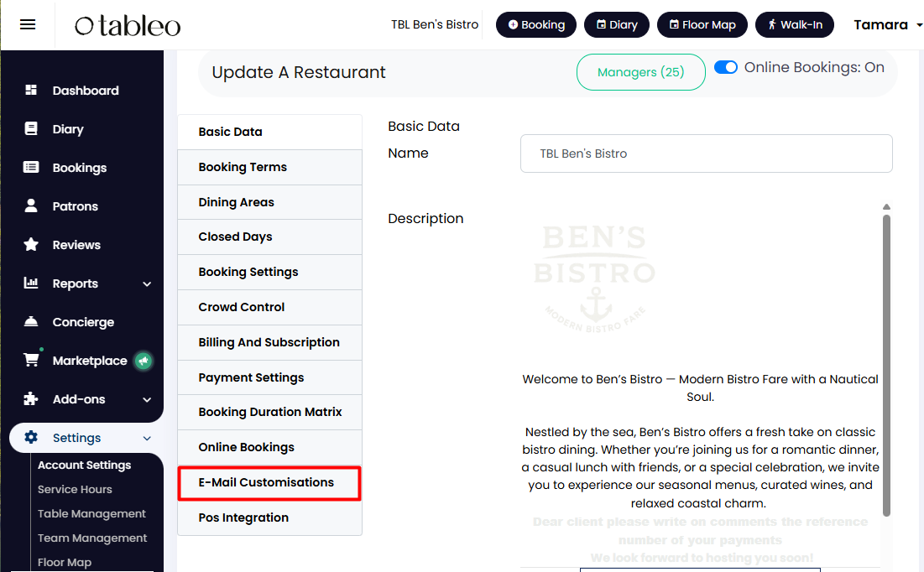Open the E-Mail Customisations tab
Screen dimensions: 924x572
(x=269, y=483)
